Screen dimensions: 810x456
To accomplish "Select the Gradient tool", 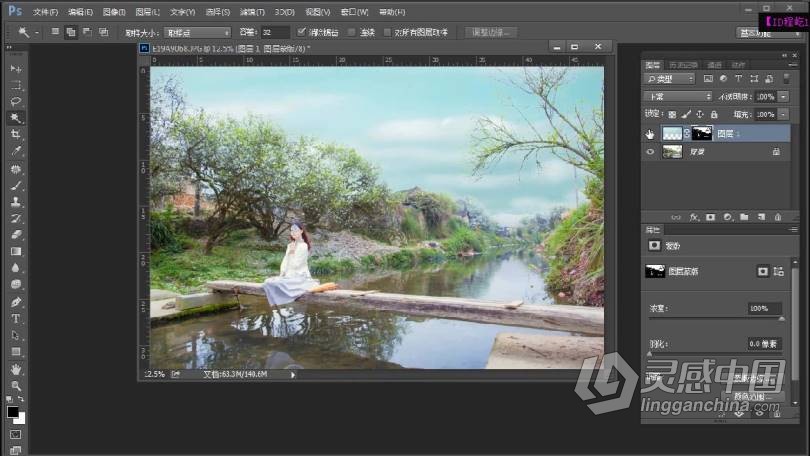I will tap(15, 251).
